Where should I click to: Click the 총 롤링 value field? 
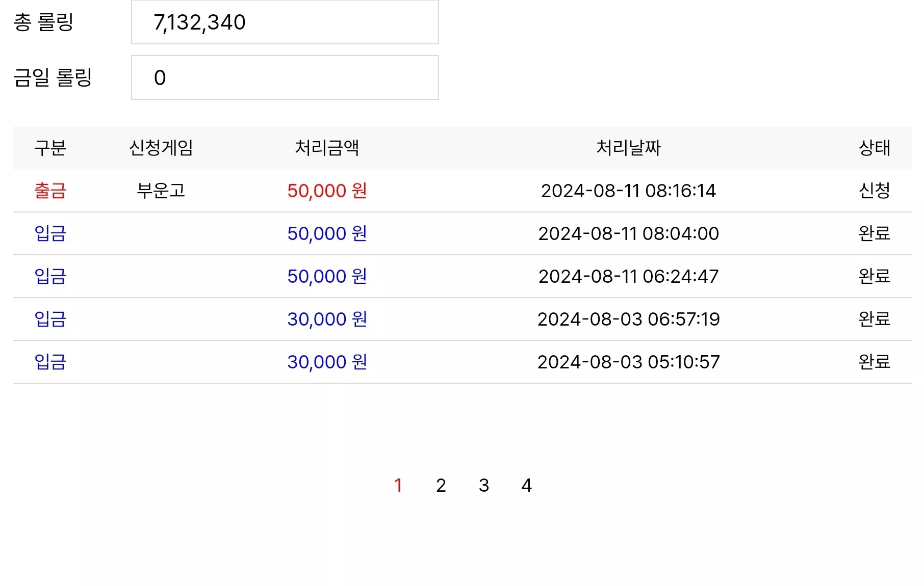[x=285, y=22]
